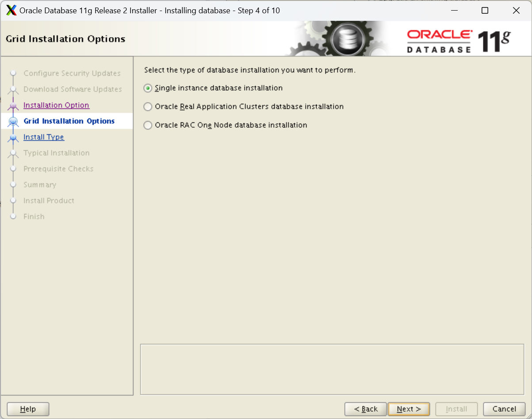Click the X11 logo in title bar
This screenshot has height=419, width=532.
point(11,11)
